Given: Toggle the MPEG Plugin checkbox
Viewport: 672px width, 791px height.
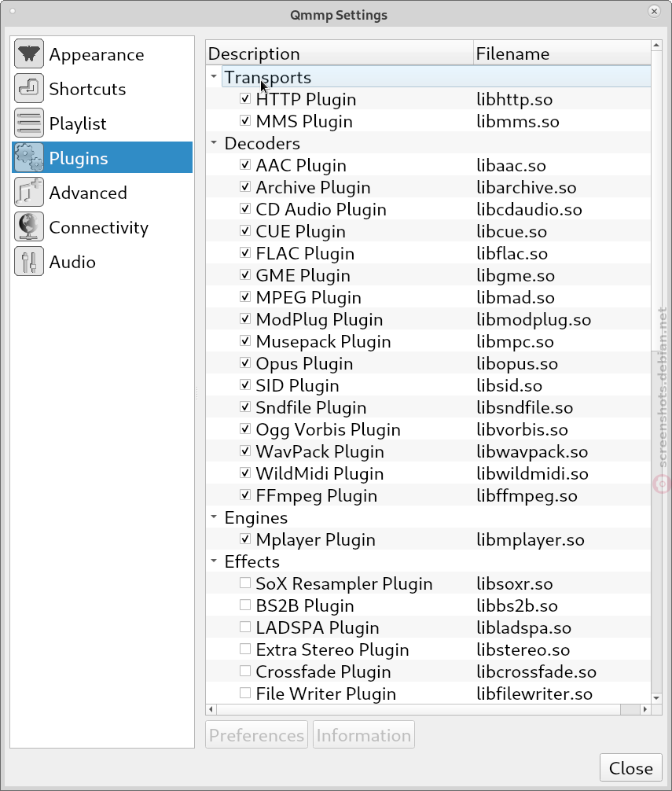Looking at the screenshot, I should tap(245, 297).
